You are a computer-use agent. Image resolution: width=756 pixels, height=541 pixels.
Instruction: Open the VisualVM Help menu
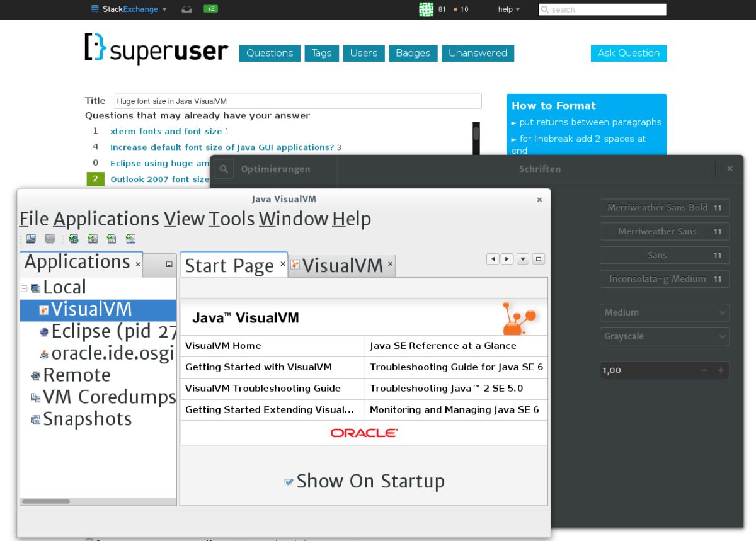[352, 219]
